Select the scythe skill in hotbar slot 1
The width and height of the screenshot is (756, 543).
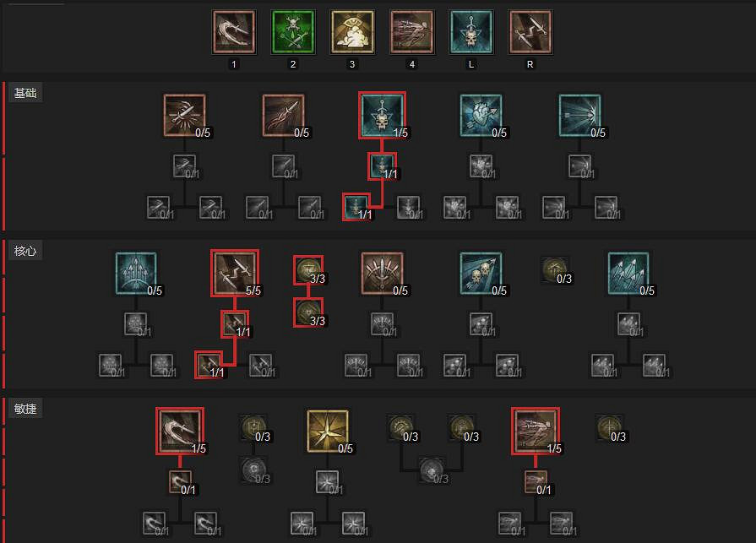point(234,32)
